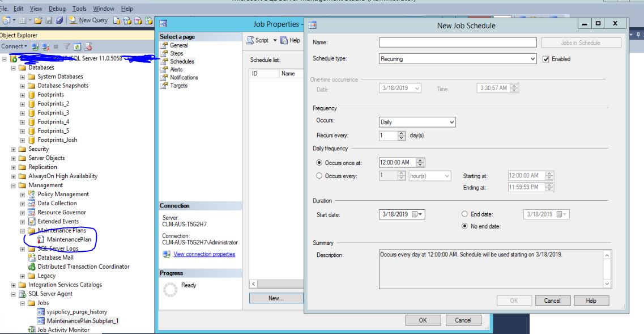Uncheck the Enabled checkbox

click(546, 59)
